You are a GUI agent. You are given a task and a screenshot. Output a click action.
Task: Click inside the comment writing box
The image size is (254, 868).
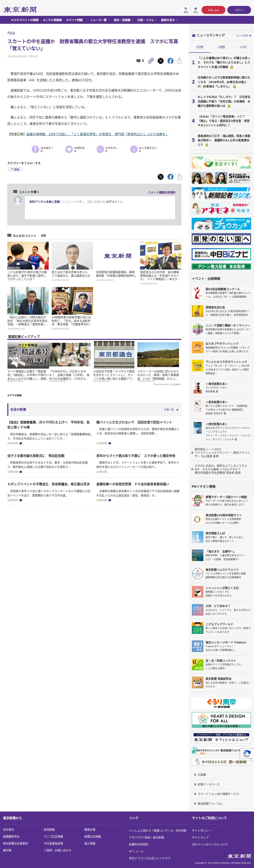tap(100, 207)
